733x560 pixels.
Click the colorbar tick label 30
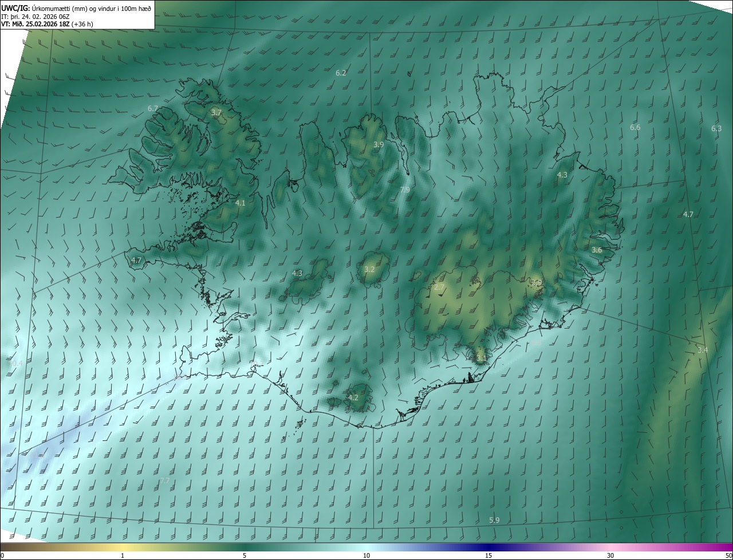[x=610, y=555]
